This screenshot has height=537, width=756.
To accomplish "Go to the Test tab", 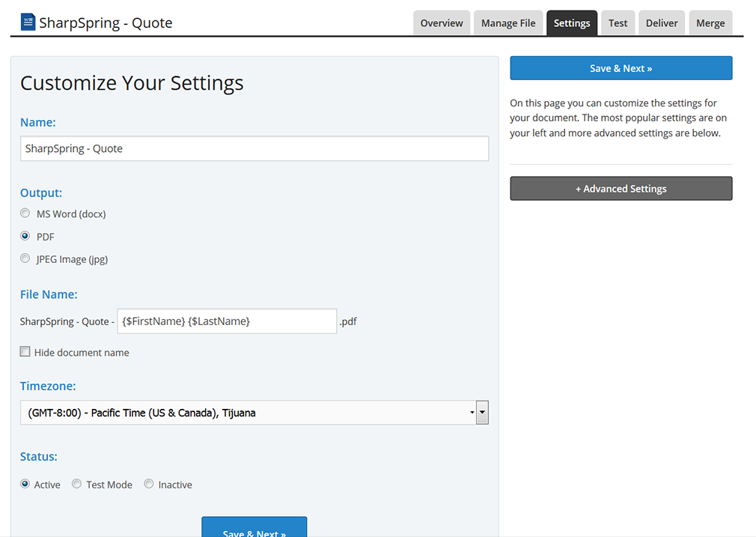I will (x=618, y=23).
